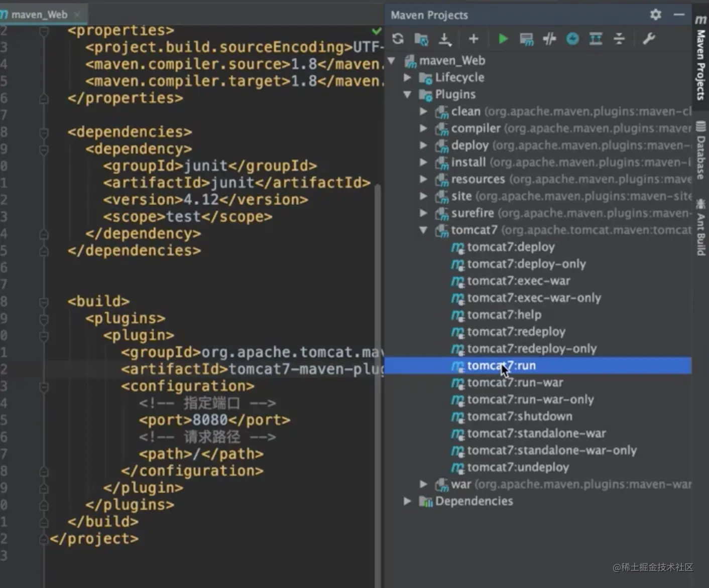
Task: Open Maven Settings wrench icon
Action: coord(649,39)
